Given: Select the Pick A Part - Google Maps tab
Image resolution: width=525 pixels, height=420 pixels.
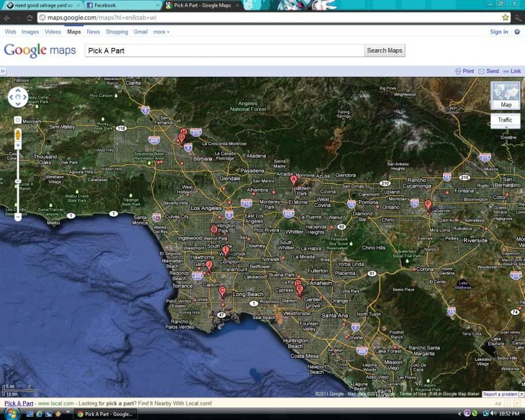Looking at the screenshot, I should pyautogui.click(x=202, y=5).
